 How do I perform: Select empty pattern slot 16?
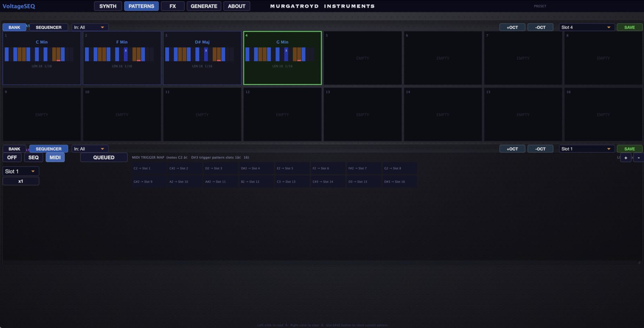click(603, 115)
